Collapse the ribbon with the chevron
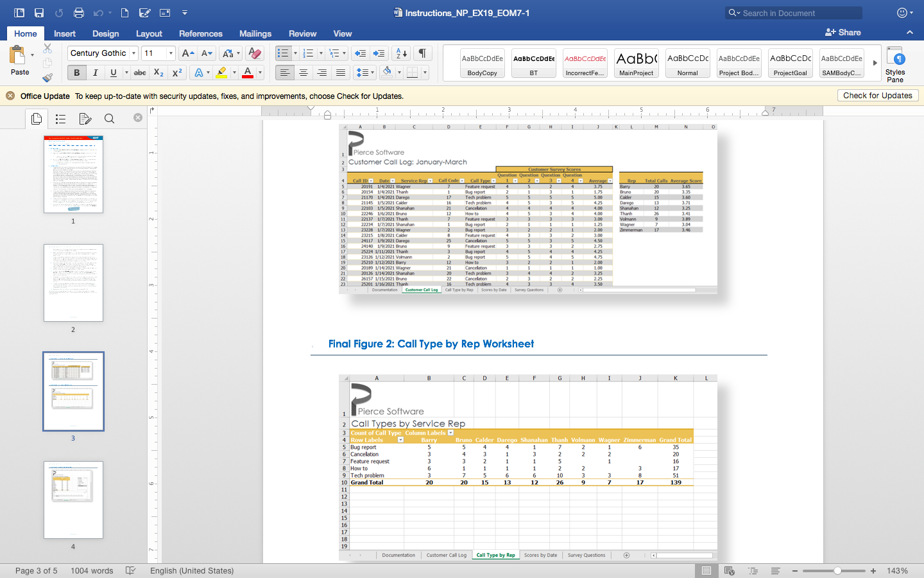The image size is (924, 578). point(909,32)
